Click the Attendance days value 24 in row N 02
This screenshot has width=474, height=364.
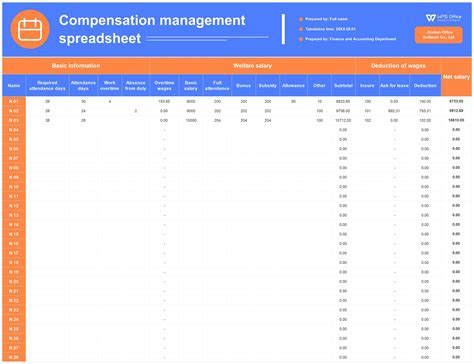(83, 111)
